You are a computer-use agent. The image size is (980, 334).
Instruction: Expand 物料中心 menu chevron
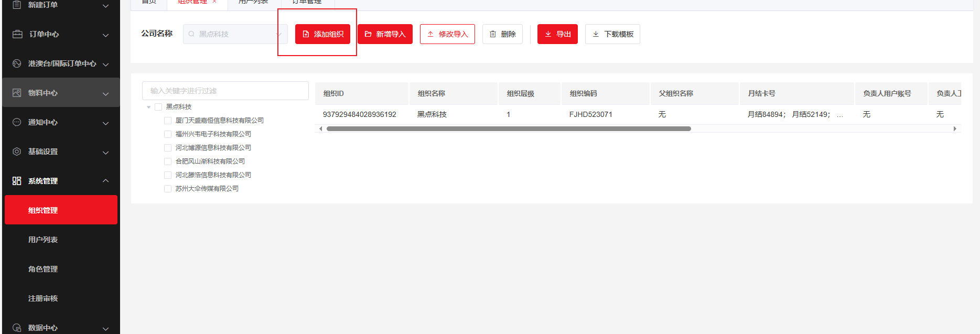(x=105, y=94)
